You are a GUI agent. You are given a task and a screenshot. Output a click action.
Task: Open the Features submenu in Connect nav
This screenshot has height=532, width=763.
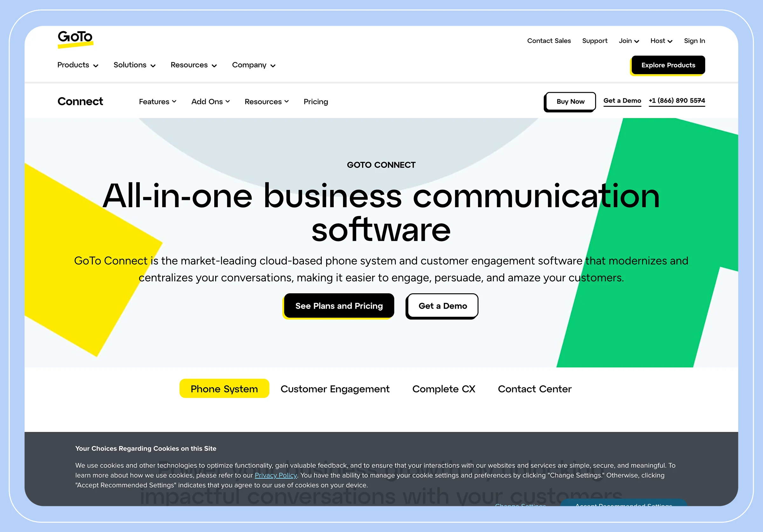coord(157,101)
